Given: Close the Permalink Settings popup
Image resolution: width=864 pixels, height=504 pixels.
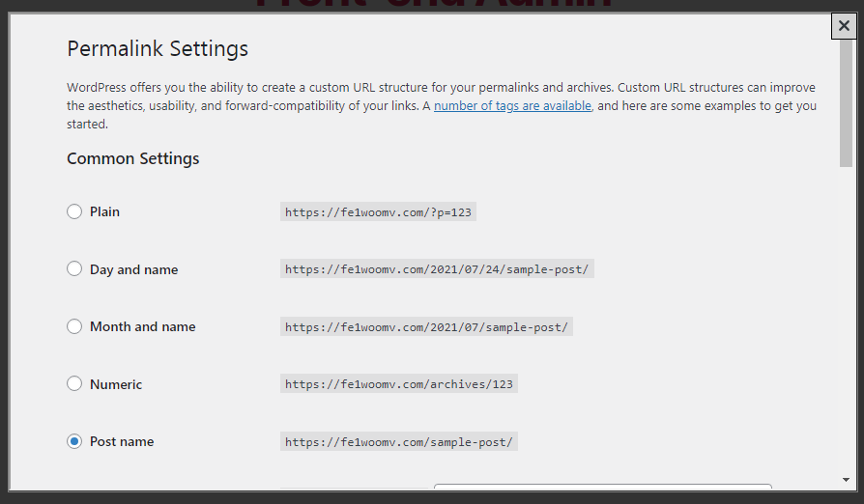Looking at the screenshot, I should pyautogui.click(x=844, y=27).
